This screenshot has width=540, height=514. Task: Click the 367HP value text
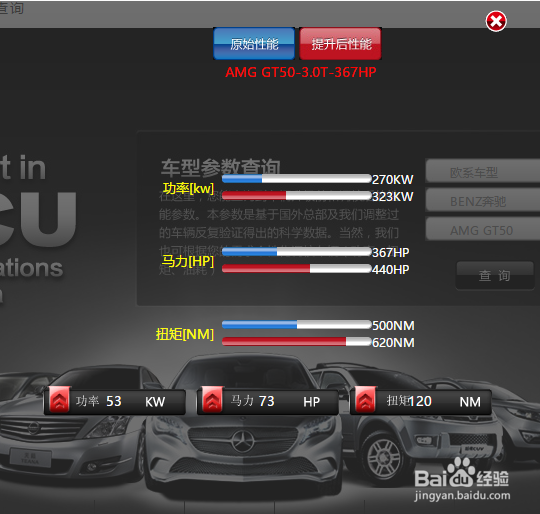click(x=391, y=252)
